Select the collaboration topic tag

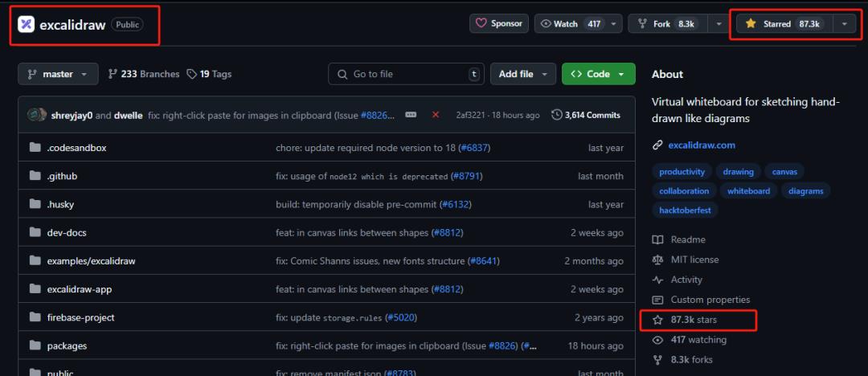pos(684,191)
